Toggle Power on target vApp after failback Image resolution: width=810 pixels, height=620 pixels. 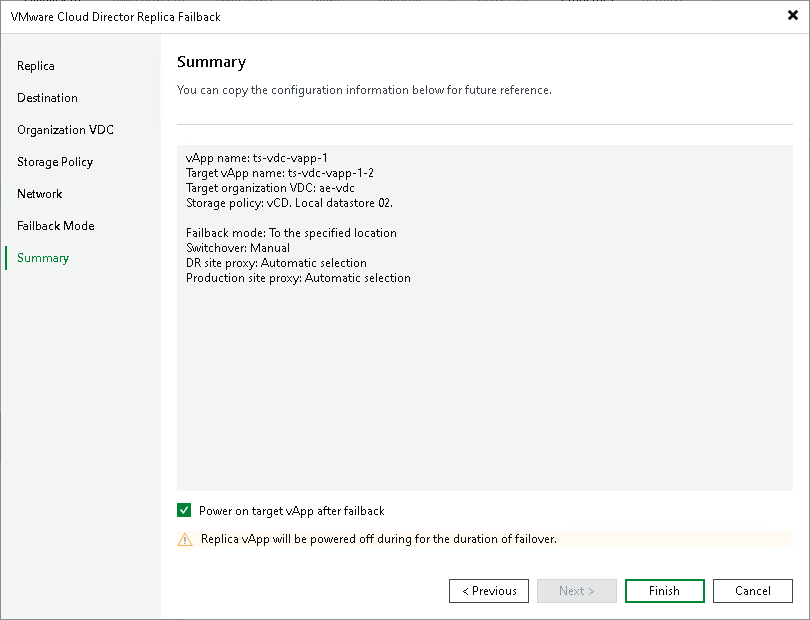[x=184, y=510]
